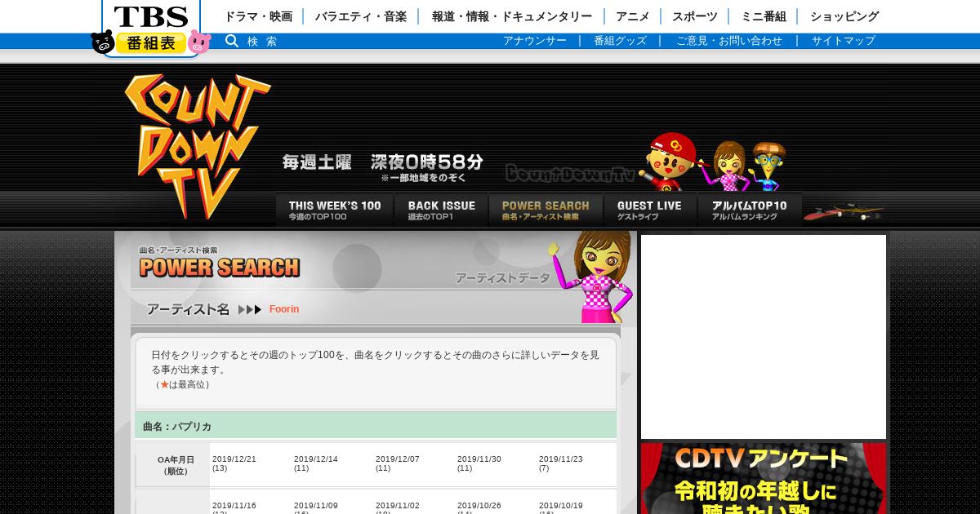
Task: Open BACK ISSUE tab
Action: 441,210
